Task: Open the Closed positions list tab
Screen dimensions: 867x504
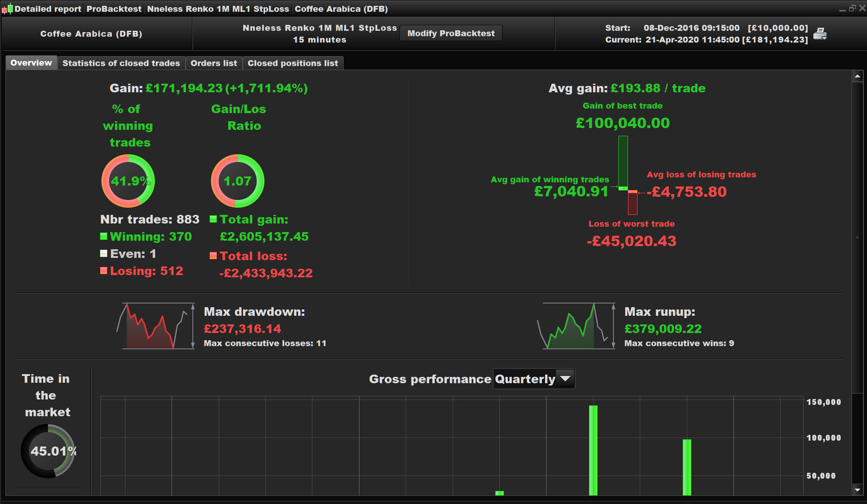Action: (x=293, y=63)
